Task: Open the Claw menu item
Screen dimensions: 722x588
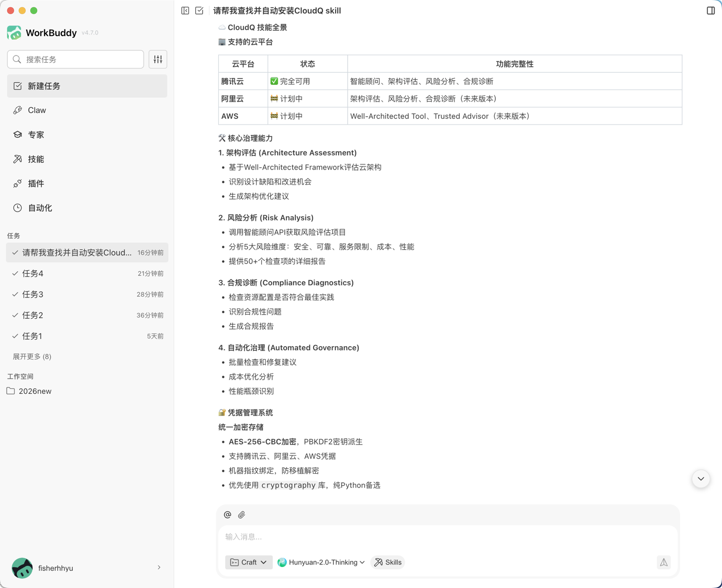Action: coord(87,110)
